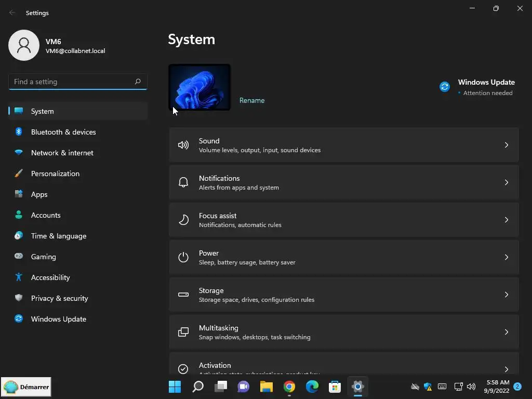Open notification badge showing 2
This screenshot has height=399, width=532.
[517, 387]
